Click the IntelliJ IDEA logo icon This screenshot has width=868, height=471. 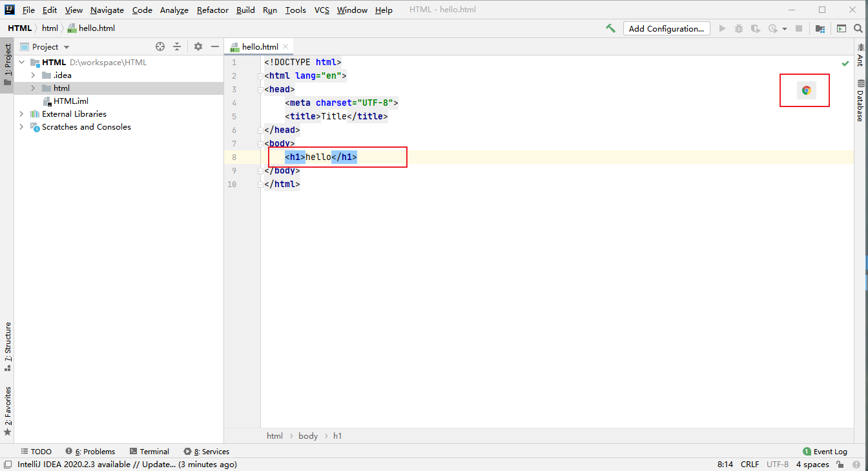pos(10,10)
